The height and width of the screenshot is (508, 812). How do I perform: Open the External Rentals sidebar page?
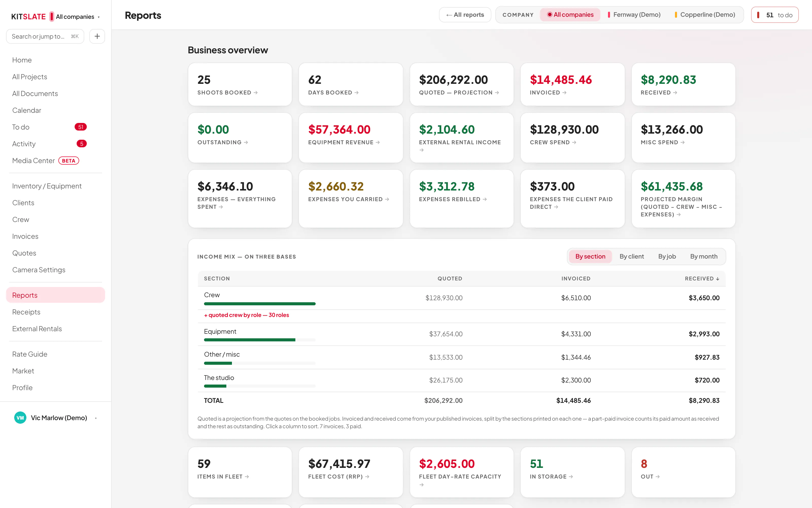37,329
